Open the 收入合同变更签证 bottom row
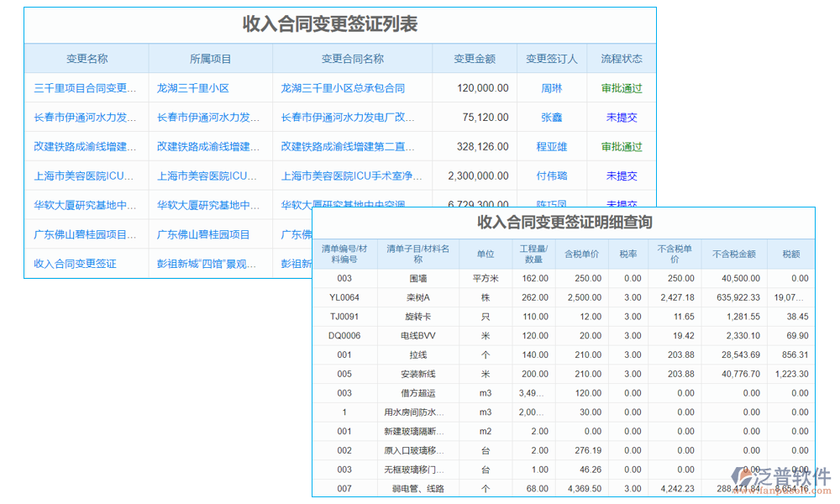Screen dimensions: 840x504 coord(84,263)
